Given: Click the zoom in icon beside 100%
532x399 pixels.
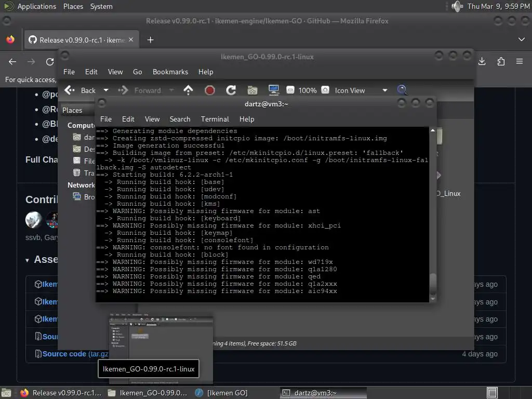Looking at the screenshot, I should click(x=325, y=90).
